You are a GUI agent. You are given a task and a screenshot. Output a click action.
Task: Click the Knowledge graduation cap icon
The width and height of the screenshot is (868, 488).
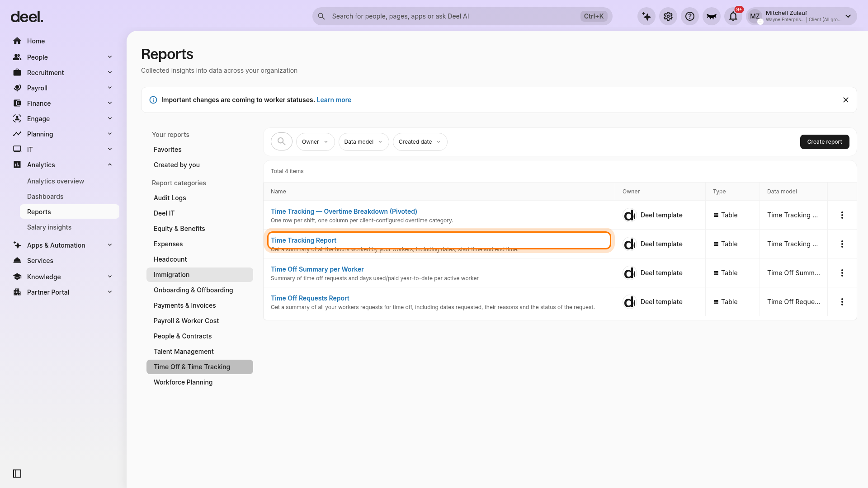point(17,277)
